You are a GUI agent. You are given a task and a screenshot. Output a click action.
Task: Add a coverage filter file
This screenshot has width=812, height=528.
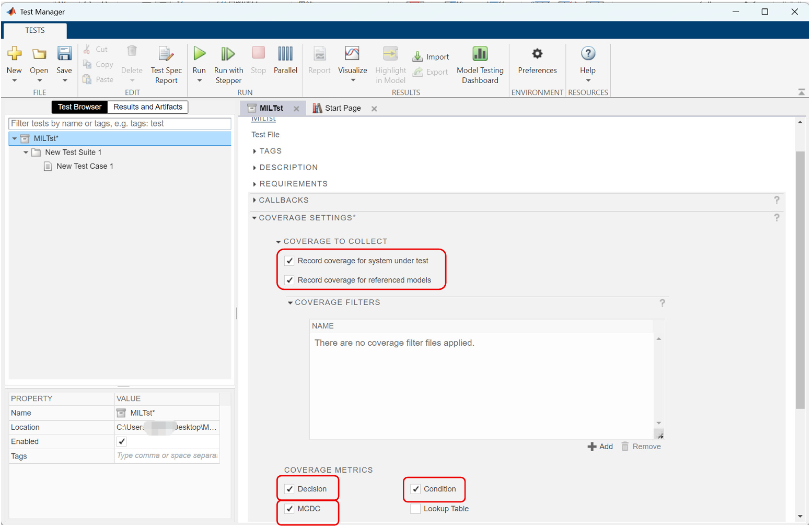600,446
